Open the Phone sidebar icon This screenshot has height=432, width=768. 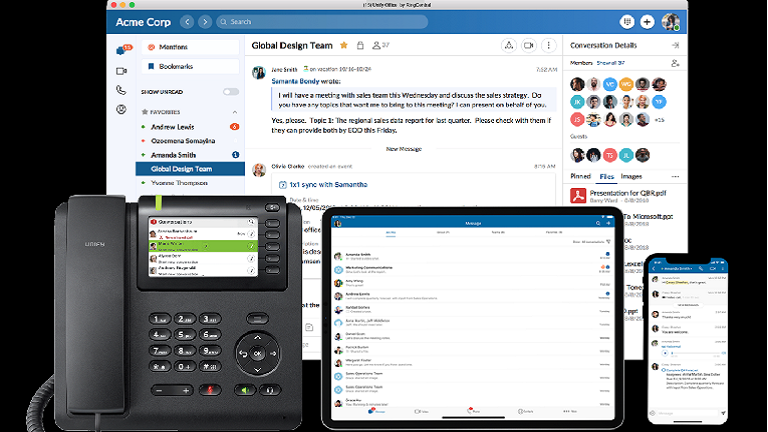tap(121, 90)
